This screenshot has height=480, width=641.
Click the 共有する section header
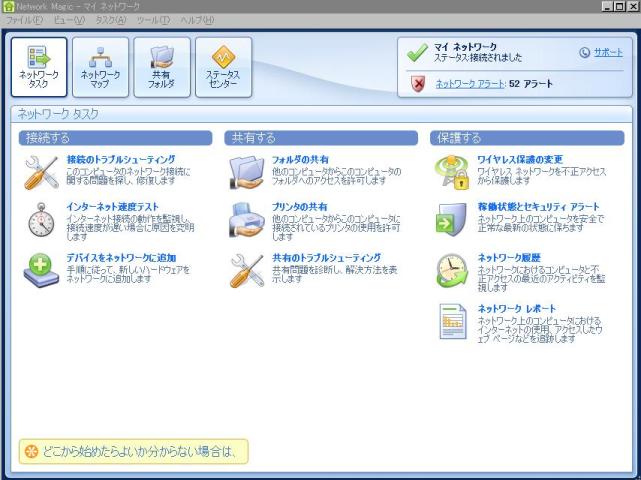pos(321,138)
